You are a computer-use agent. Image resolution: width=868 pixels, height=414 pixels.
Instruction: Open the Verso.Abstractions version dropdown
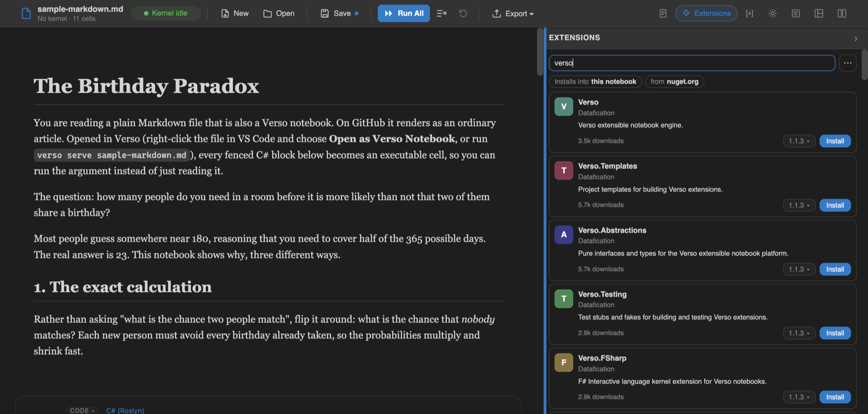[799, 269]
